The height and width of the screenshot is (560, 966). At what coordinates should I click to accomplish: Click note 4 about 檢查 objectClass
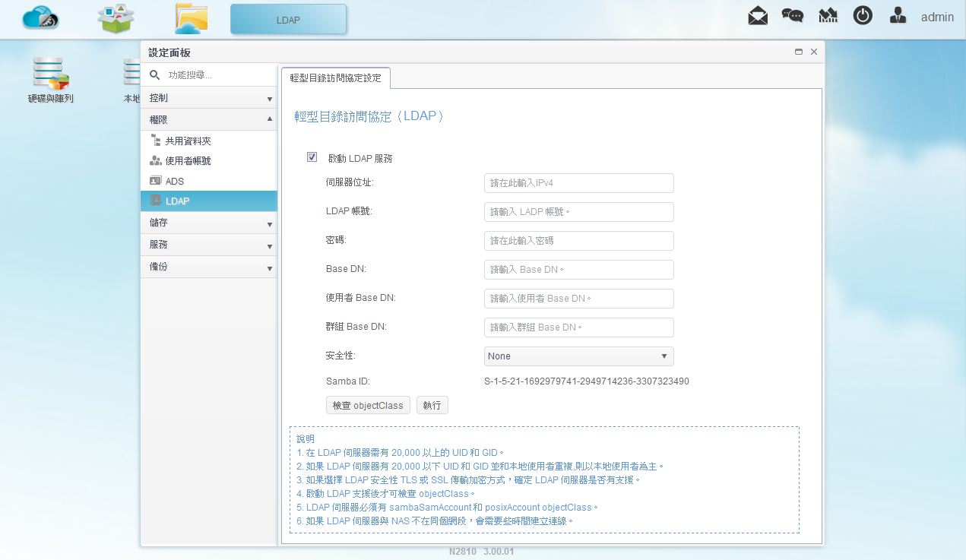click(x=387, y=494)
